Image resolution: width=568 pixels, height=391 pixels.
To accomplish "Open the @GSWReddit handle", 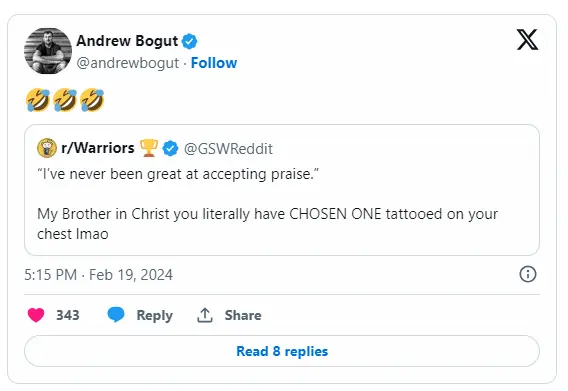I will (x=228, y=149).
